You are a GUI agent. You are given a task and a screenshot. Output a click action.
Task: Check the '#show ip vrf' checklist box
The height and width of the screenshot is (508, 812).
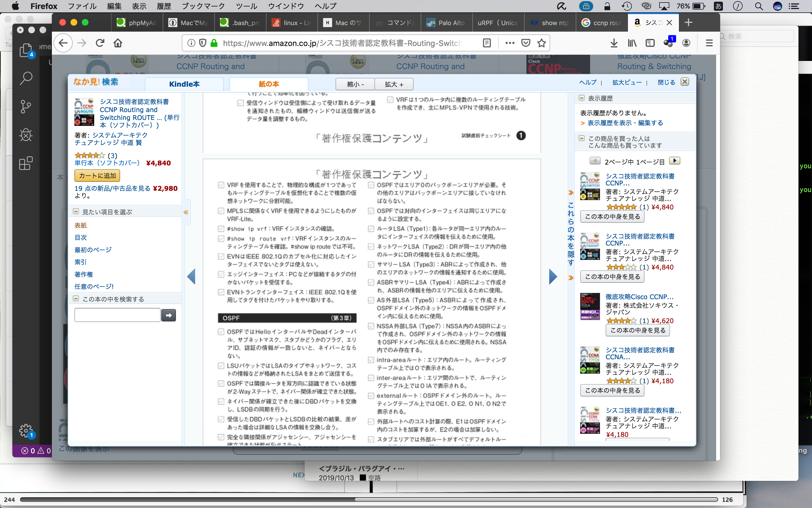click(221, 229)
